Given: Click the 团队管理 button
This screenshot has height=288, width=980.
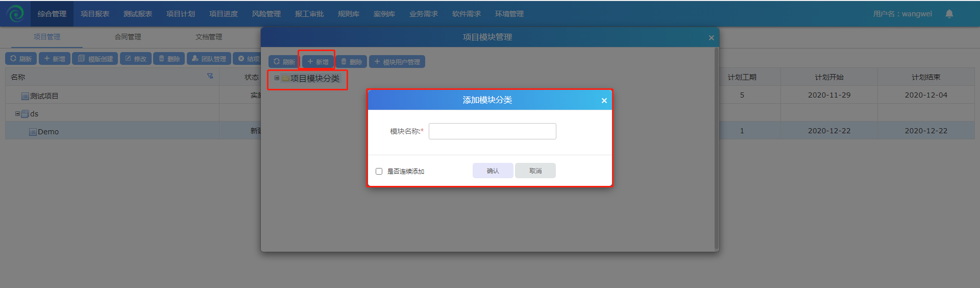Looking at the screenshot, I should 209,59.
